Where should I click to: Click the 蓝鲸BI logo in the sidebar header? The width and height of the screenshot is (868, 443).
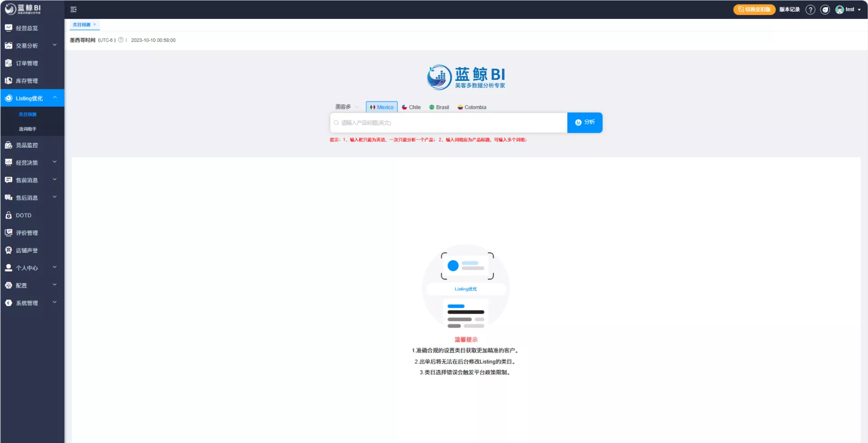coord(23,9)
